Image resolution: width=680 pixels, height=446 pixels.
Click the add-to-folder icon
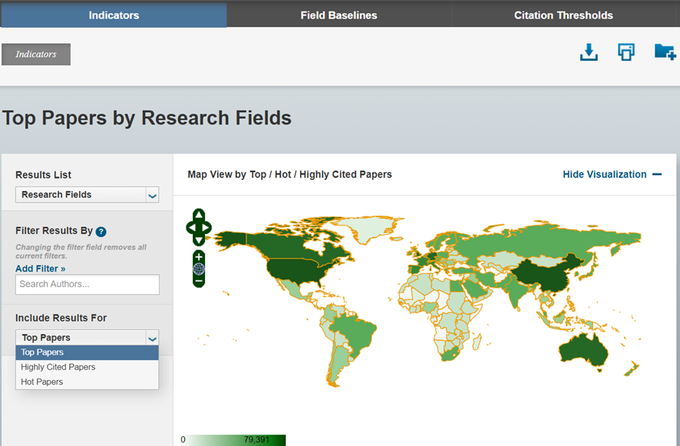pyautogui.click(x=665, y=52)
